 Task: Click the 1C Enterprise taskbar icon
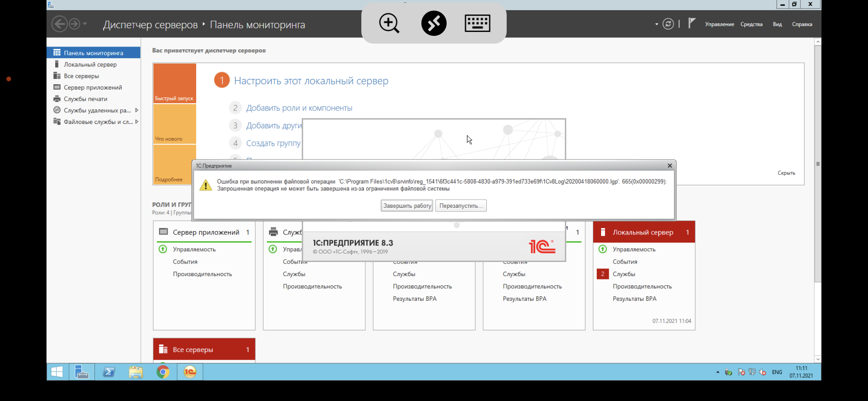pyautogui.click(x=190, y=372)
